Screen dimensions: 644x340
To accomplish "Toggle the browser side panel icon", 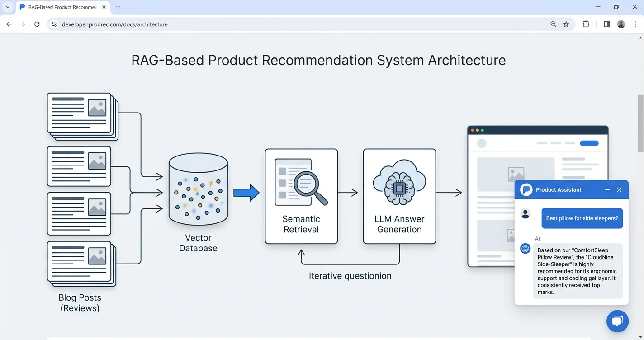I will coord(607,24).
